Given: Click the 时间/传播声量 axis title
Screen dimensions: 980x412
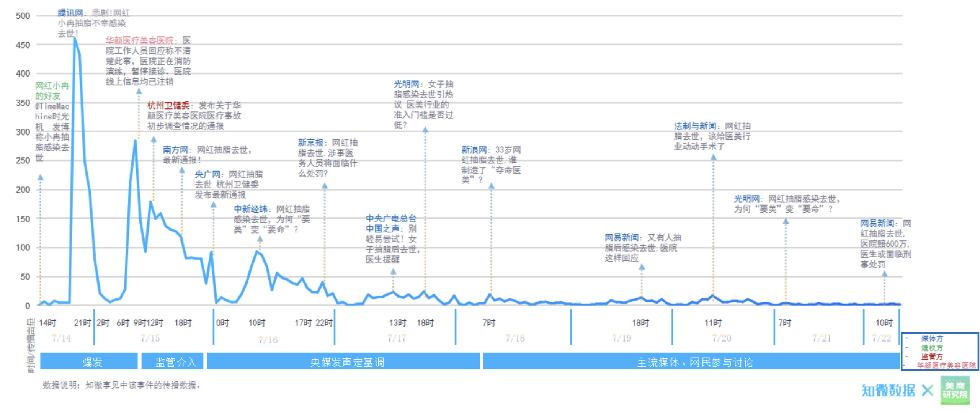Looking at the screenshot, I should (31, 345).
